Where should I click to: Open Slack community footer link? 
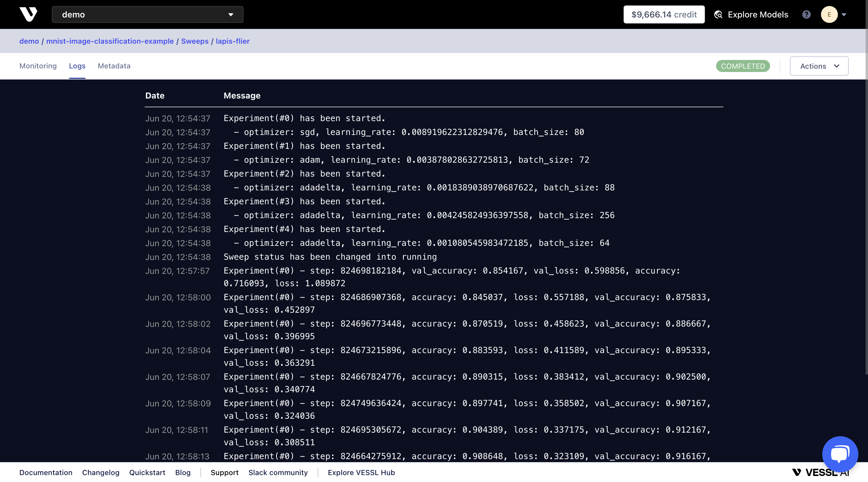pyautogui.click(x=278, y=472)
